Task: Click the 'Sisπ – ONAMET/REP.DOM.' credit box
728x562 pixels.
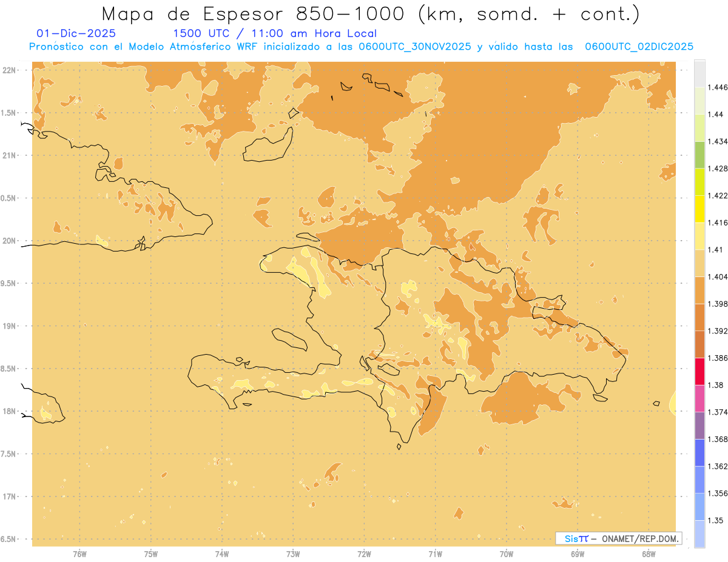Action: [619, 538]
